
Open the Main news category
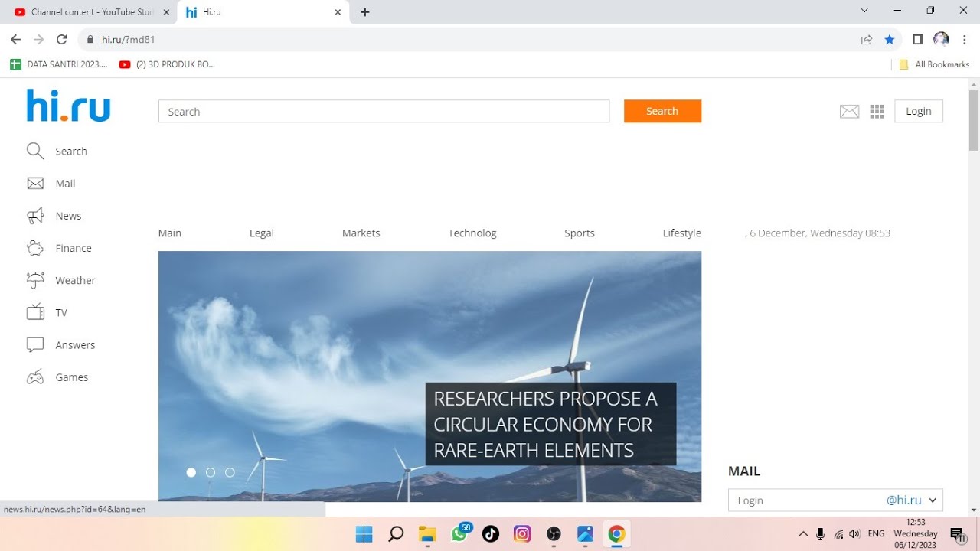pos(170,233)
